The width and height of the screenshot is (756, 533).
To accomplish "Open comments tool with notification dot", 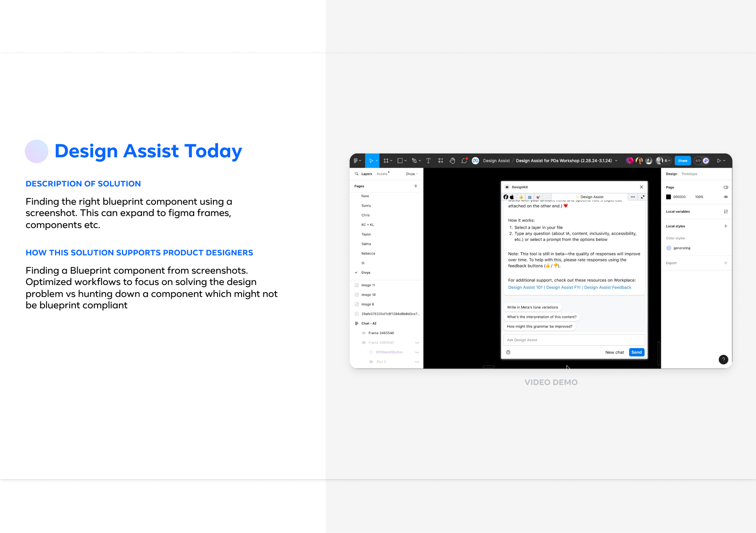I will coord(464,161).
